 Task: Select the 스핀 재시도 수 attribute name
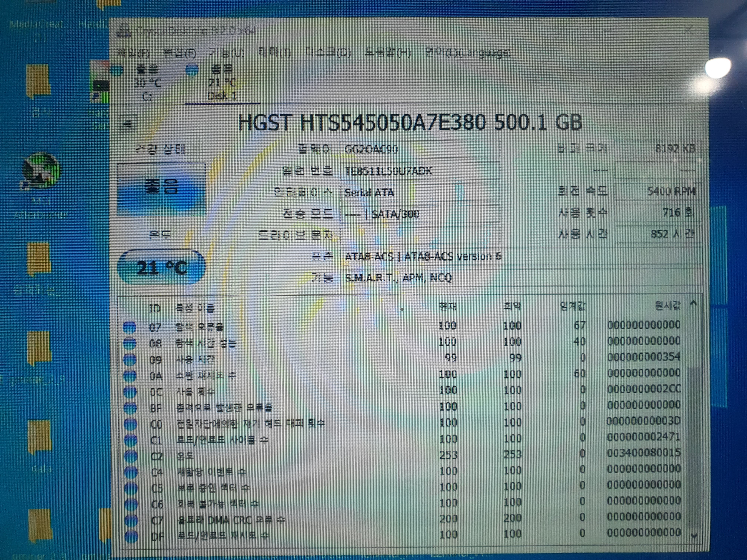tap(206, 375)
